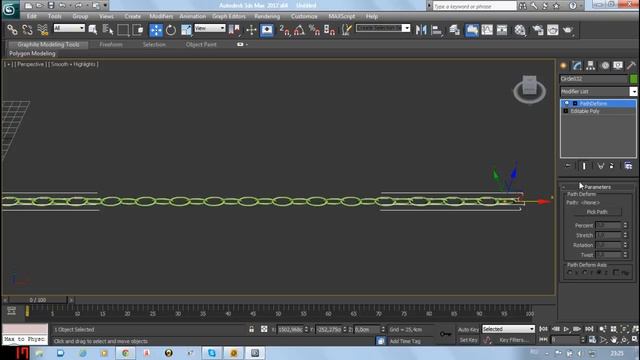Switch to the Object Paint ribbon tab
Image resolution: width=640 pixels, height=360 pixels.
point(201,44)
